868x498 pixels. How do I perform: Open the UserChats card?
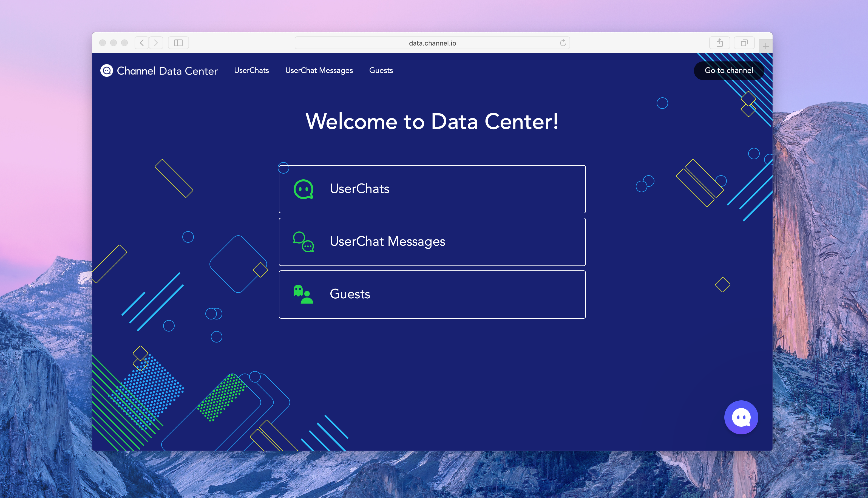432,189
